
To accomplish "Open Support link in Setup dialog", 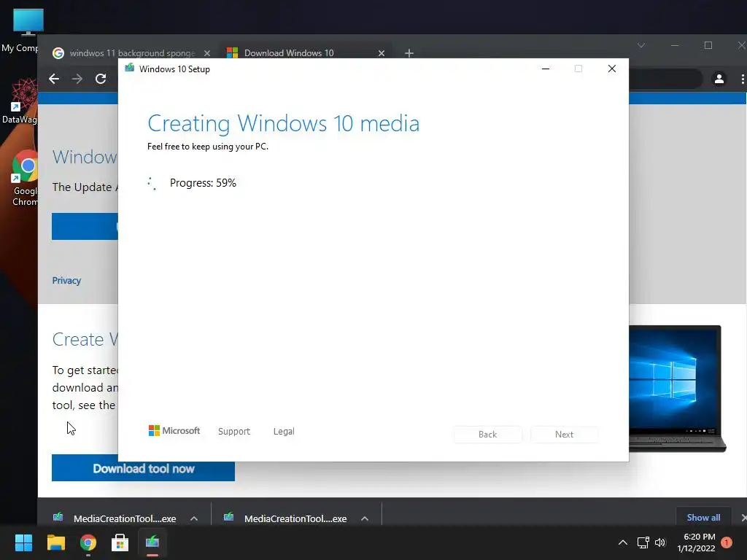I will point(234,432).
